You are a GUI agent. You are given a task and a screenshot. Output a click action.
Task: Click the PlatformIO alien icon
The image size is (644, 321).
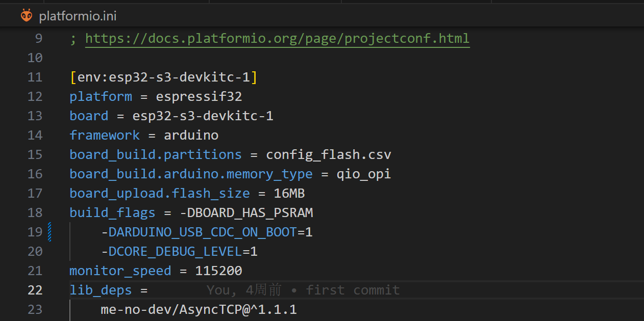(x=26, y=16)
